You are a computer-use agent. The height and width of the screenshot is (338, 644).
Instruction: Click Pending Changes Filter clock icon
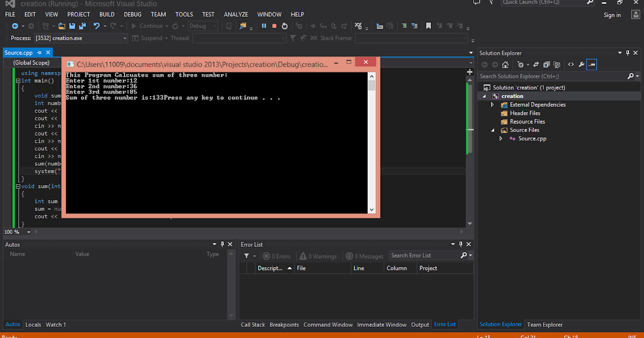click(x=519, y=64)
